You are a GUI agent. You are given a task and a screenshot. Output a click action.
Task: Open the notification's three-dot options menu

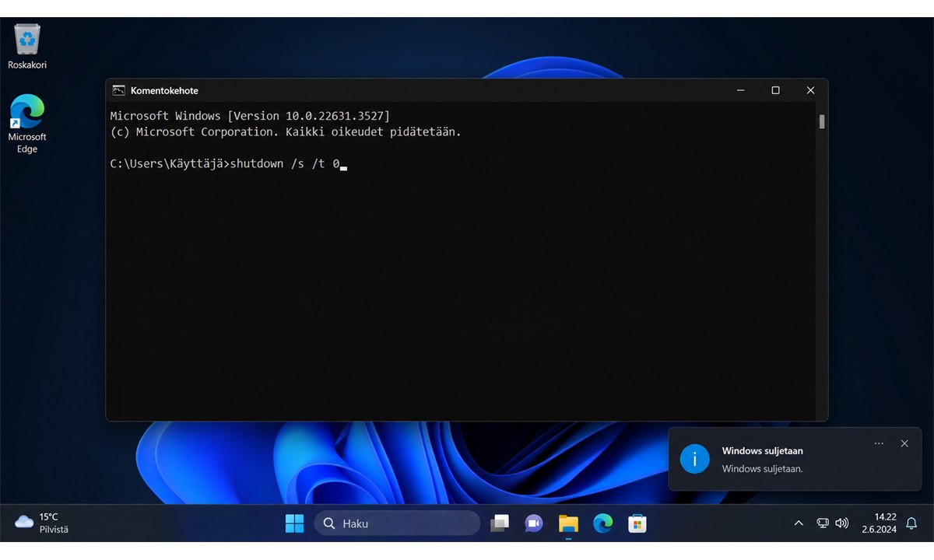(879, 443)
